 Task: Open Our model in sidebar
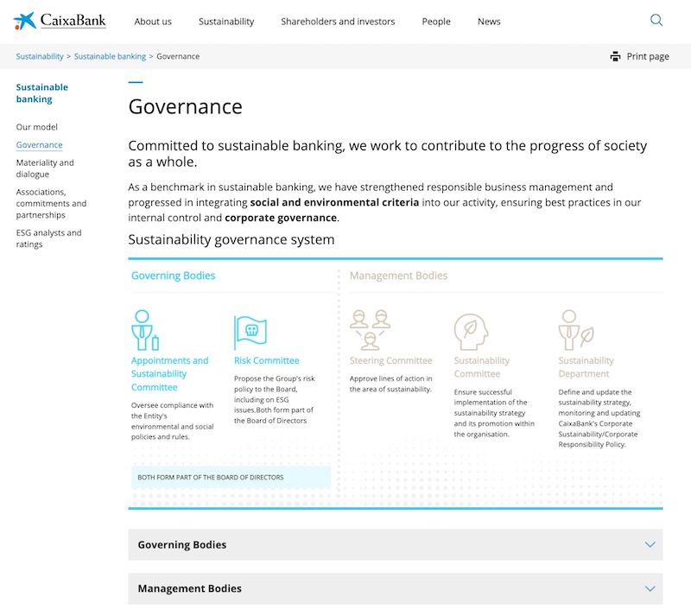click(36, 127)
